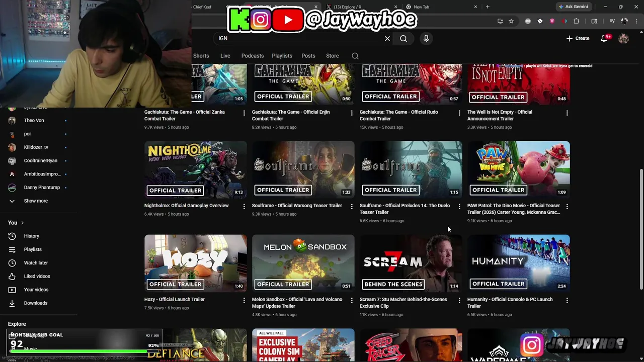Open options for Soulframe Preludes 14 trailer

pyautogui.click(x=459, y=206)
